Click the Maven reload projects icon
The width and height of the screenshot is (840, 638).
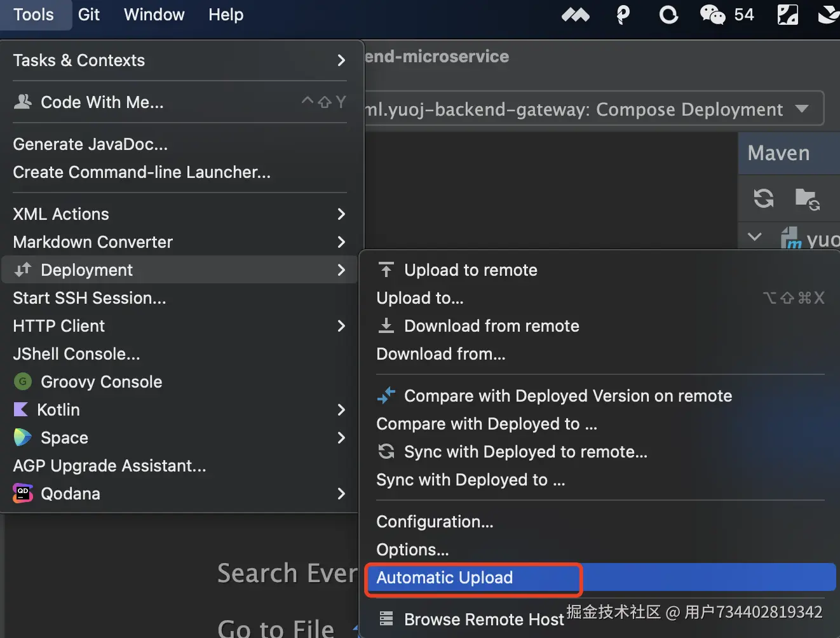[764, 198]
